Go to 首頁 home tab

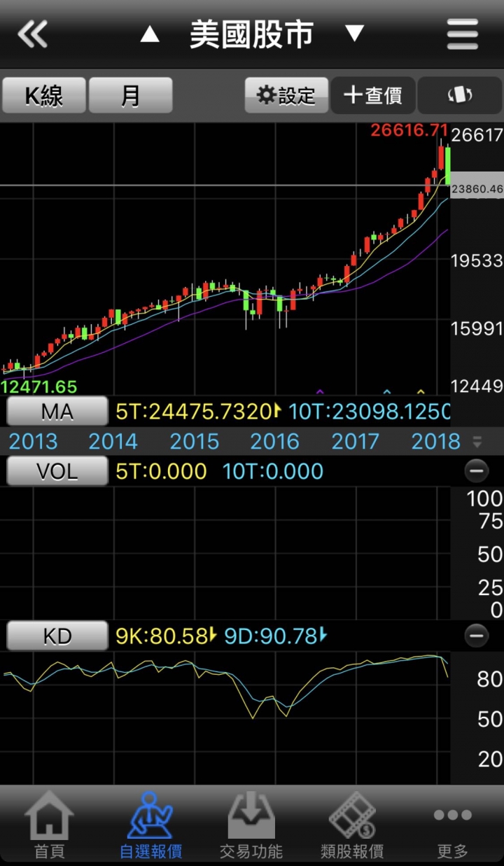point(49,826)
